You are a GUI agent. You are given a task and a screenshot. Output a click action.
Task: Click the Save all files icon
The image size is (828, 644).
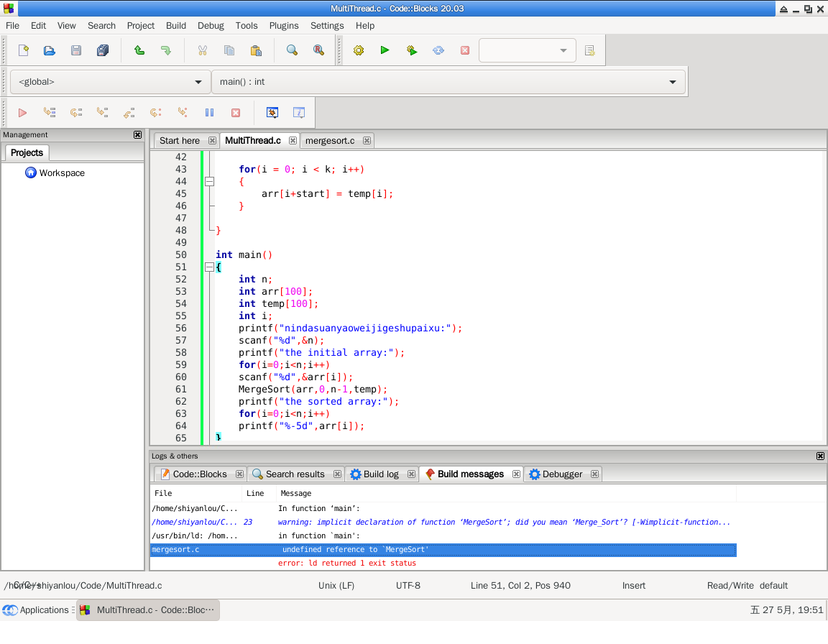(x=102, y=50)
